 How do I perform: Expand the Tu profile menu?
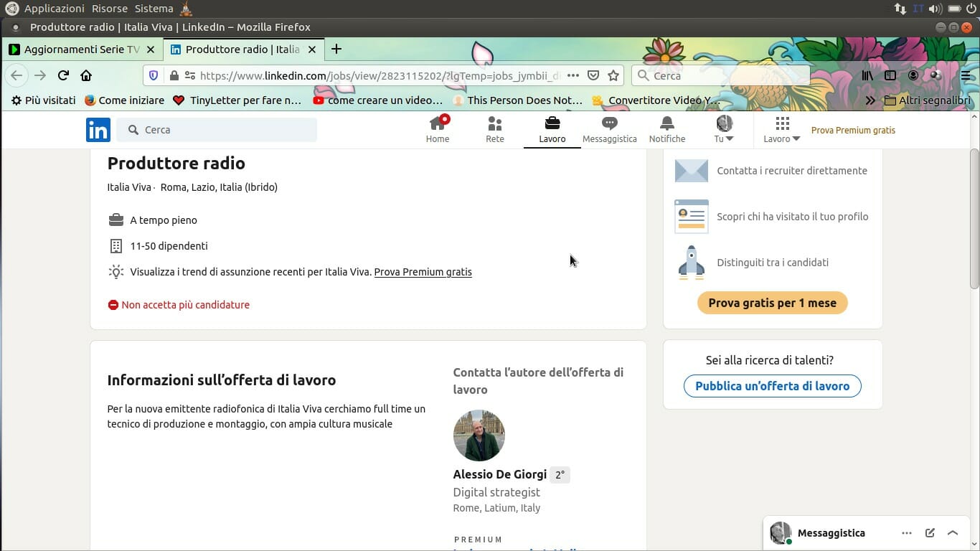coord(724,129)
